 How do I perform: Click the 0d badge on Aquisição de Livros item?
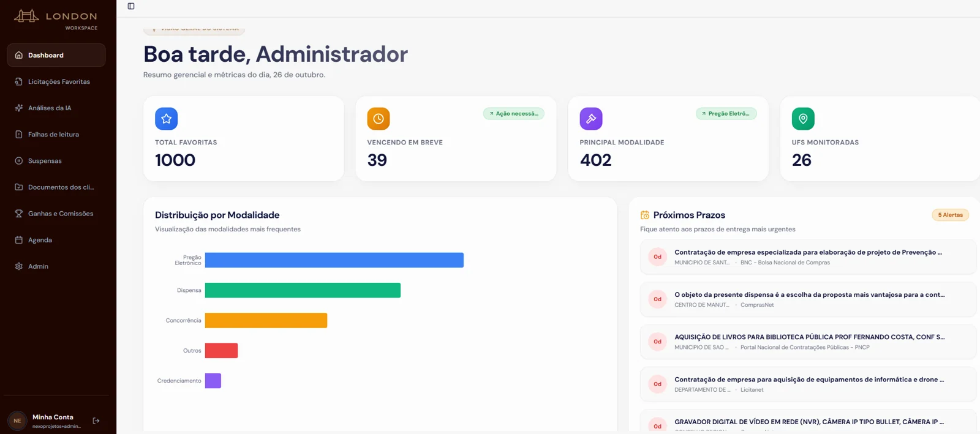tap(657, 342)
